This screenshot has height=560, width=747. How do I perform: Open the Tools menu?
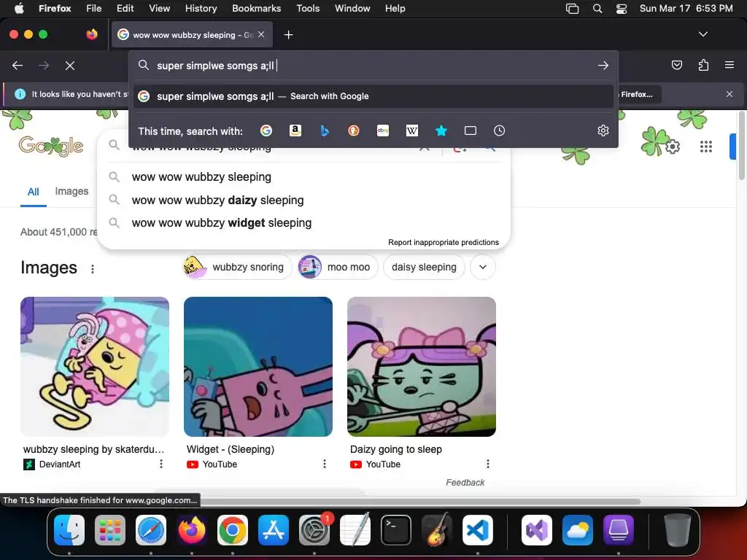(x=308, y=9)
